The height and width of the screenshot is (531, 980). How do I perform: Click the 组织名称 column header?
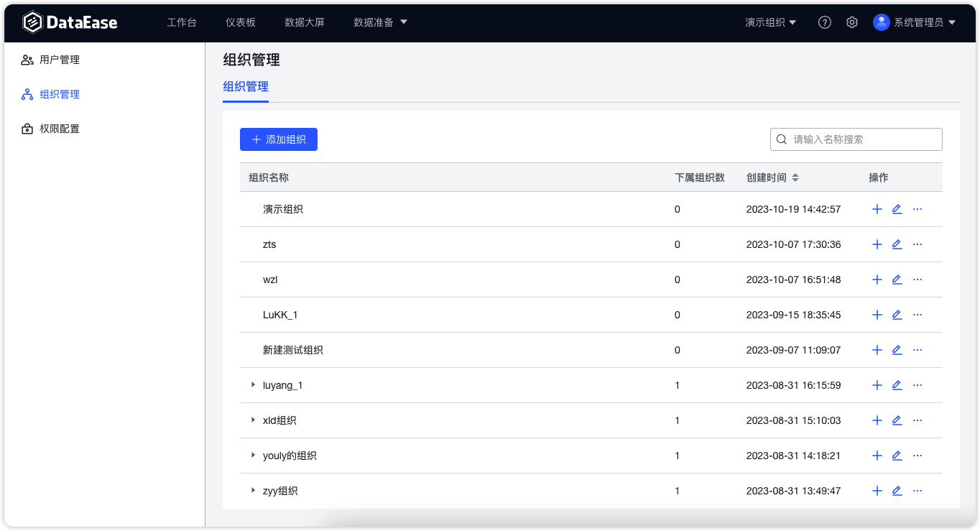(x=269, y=177)
